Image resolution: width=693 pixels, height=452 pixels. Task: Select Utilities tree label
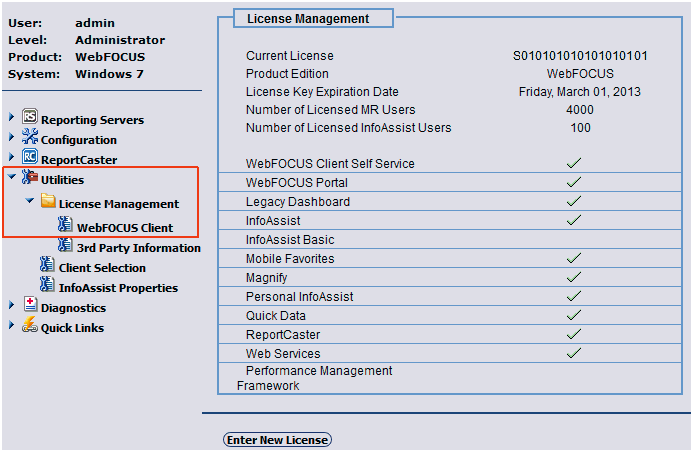(x=62, y=180)
